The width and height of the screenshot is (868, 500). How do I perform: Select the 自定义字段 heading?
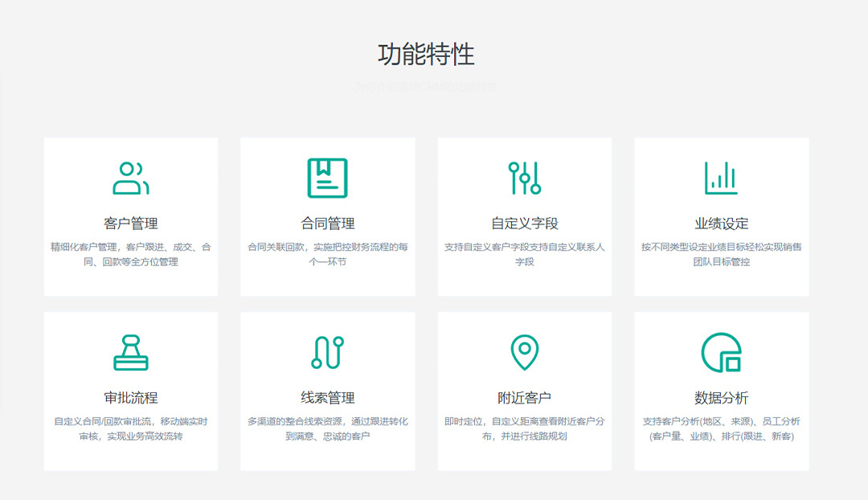525,223
